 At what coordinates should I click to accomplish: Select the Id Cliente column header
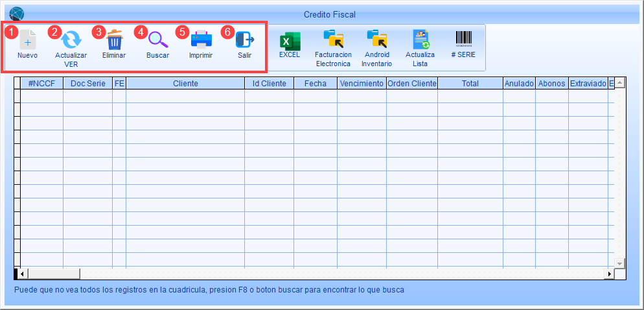tap(269, 84)
